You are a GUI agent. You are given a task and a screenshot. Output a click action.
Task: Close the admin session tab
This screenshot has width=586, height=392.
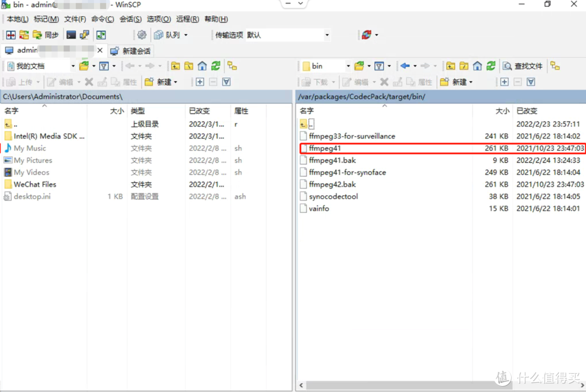click(100, 50)
